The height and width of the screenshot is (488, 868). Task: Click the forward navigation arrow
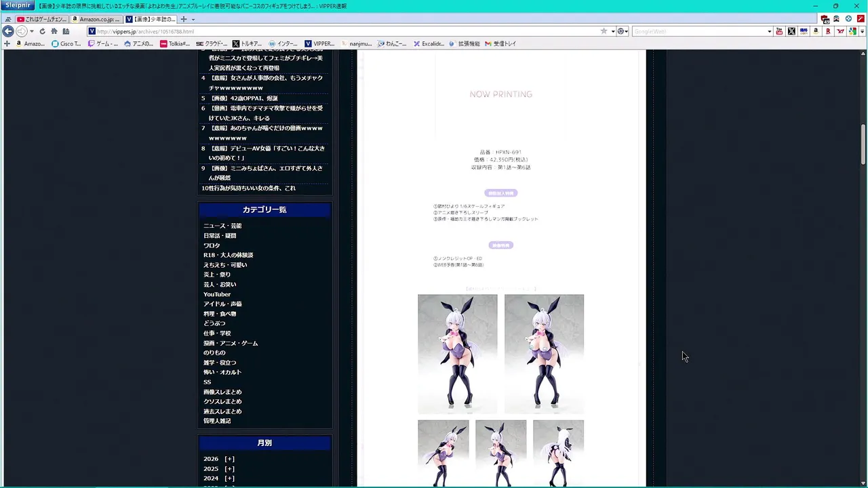click(21, 31)
